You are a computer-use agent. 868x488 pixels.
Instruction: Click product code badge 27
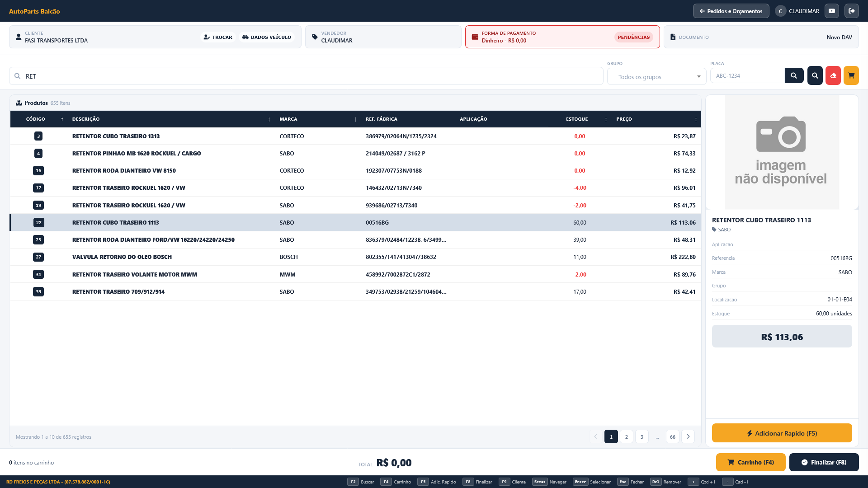pos(38,257)
